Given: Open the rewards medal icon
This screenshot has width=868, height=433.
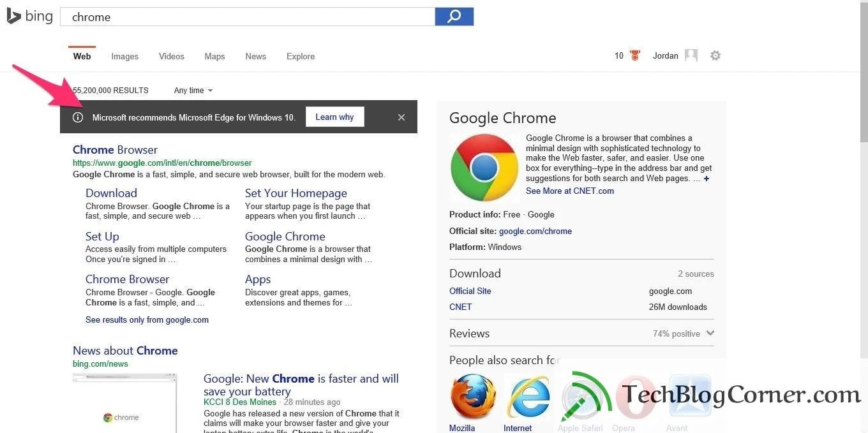Looking at the screenshot, I should coord(634,55).
